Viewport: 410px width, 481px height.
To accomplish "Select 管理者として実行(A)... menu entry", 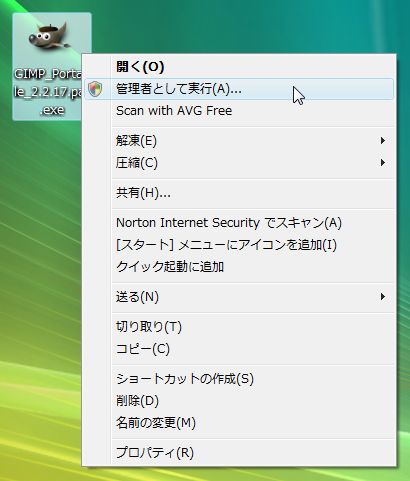I will (239, 89).
